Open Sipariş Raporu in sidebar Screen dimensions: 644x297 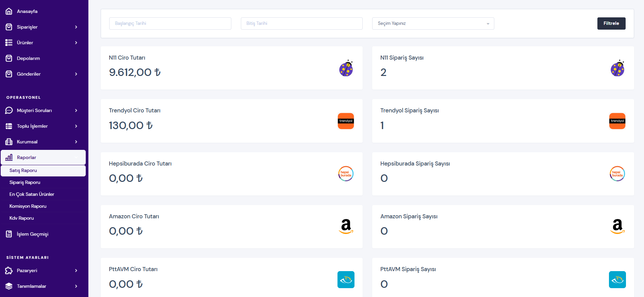[x=25, y=182]
